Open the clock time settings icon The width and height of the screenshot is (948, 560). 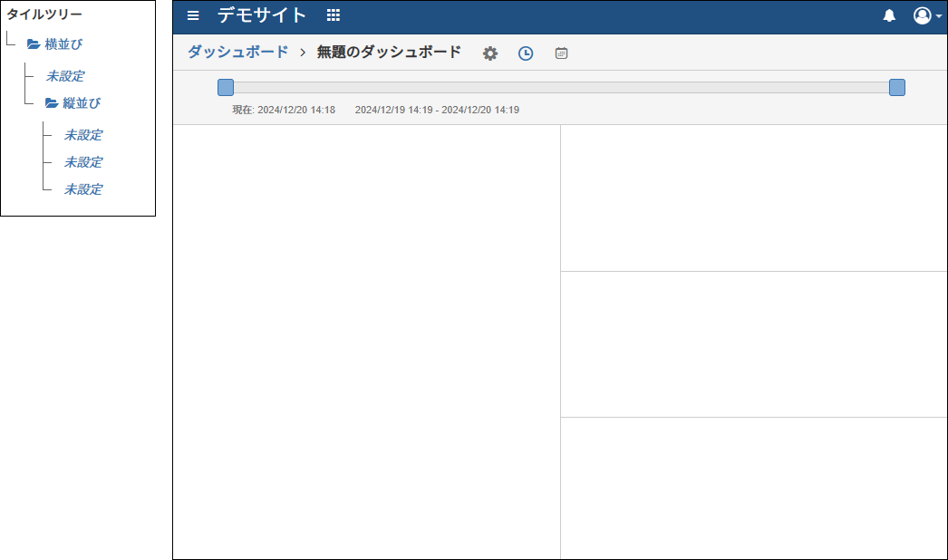[x=526, y=53]
